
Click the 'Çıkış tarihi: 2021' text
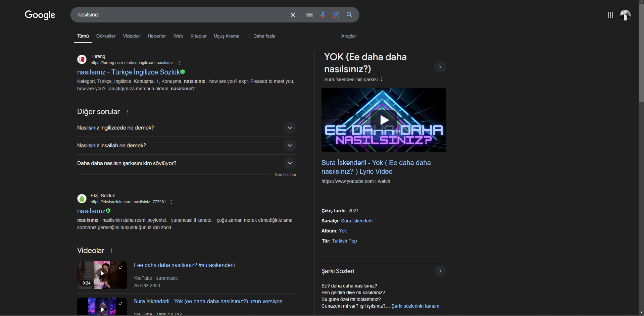(340, 211)
